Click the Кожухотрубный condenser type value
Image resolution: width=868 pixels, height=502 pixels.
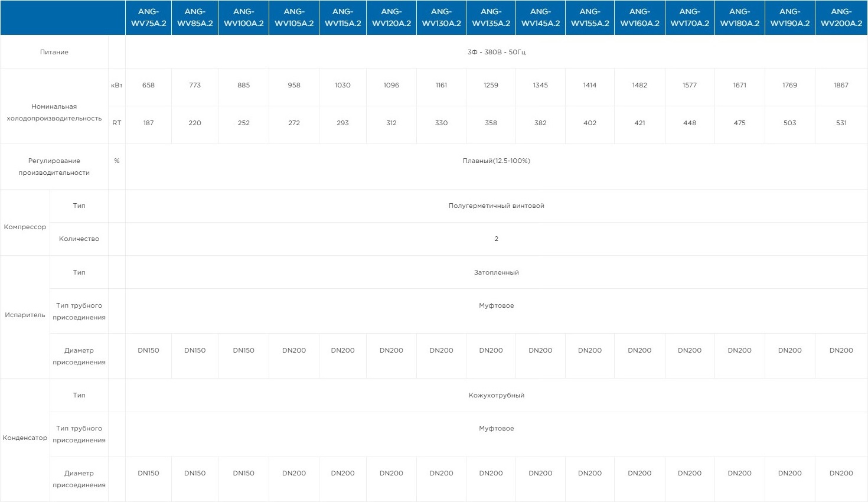496,395
